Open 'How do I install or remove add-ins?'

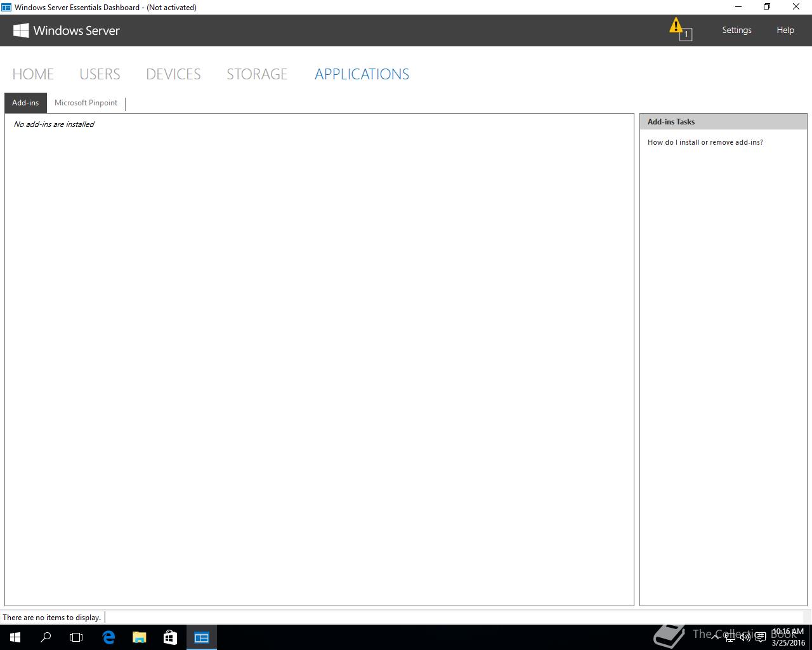pyautogui.click(x=705, y=142)
